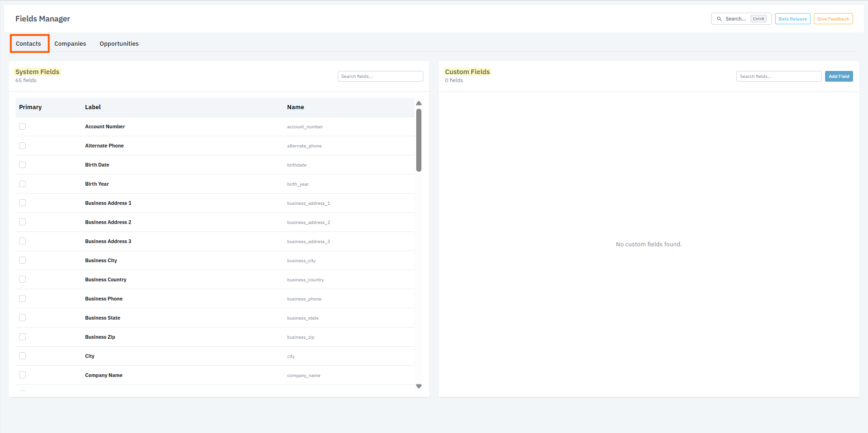Check Account Number as primary
Image resolution: width=868 pixels, height=433 pixels.
tap(22, 126)
